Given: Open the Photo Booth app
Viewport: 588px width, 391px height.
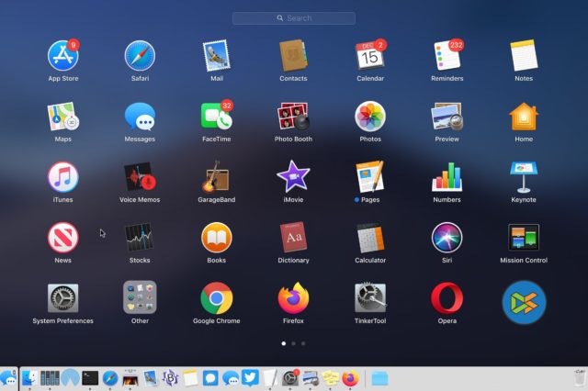Looking at the screenshot, I should [x=293, y=116].
